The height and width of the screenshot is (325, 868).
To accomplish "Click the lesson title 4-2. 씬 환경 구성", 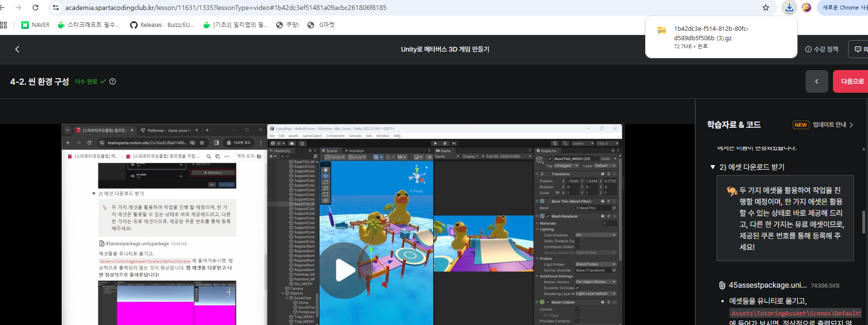I will pyautogui.click(x=40, y=81).
